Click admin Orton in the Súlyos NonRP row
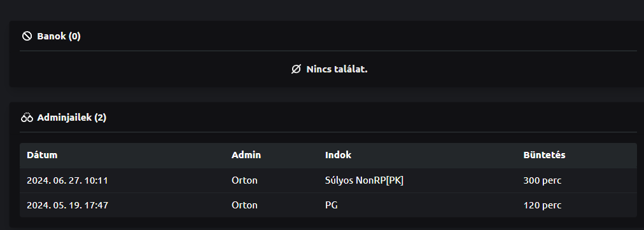 click(x=244, y=180)
